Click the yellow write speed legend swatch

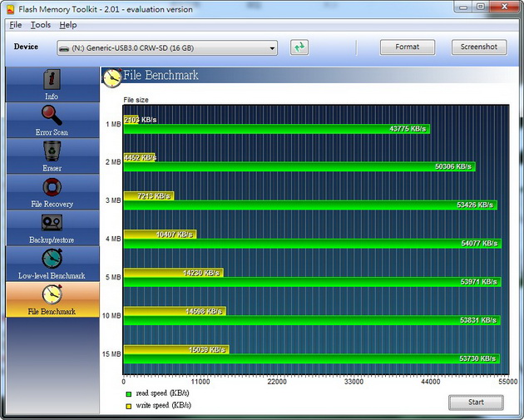click(x=128, y=405)
